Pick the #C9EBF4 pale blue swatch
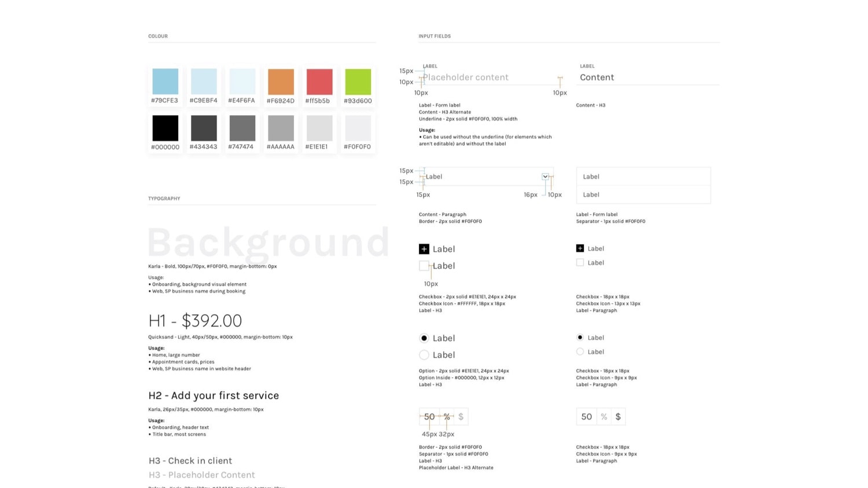Viewport: 868px width, 488px height. 204,82
